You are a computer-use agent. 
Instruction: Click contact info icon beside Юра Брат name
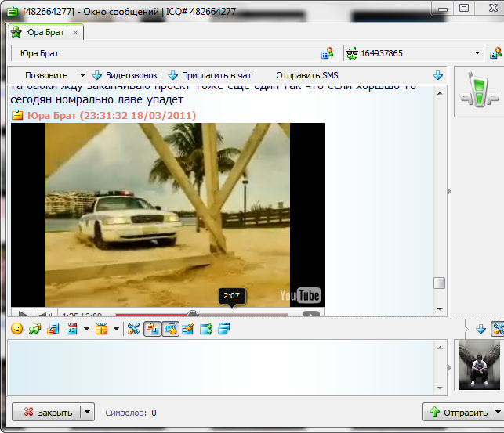coord(327,53)
